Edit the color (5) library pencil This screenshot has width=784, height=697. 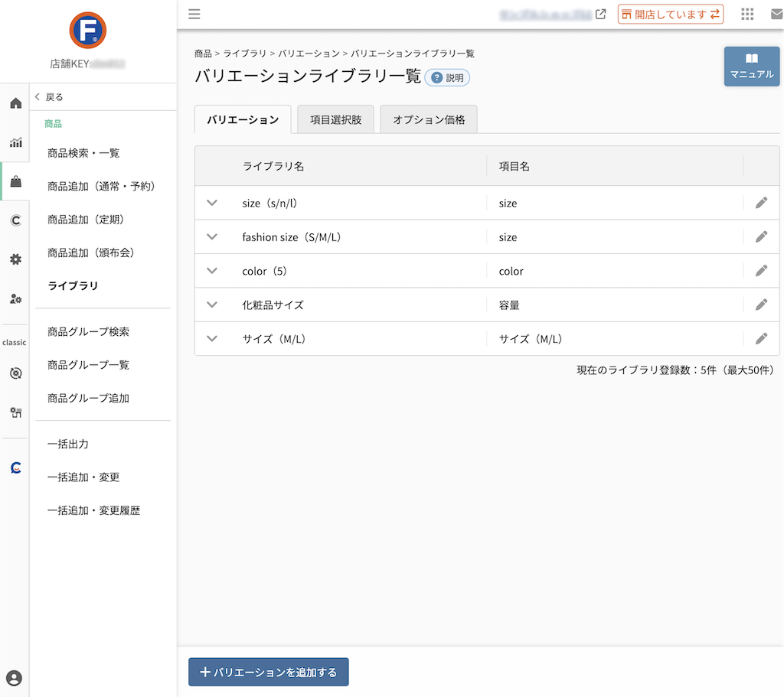pos(761,271)
